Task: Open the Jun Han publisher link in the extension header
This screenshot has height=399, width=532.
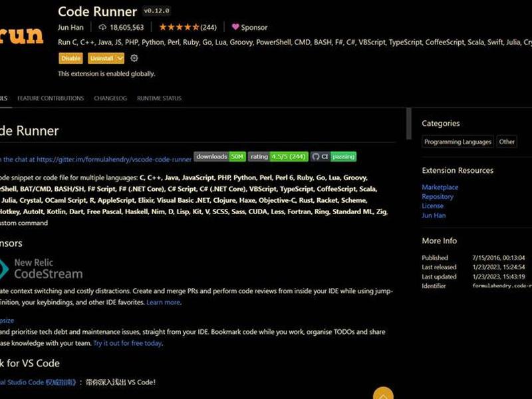Action: pos(70,27)
